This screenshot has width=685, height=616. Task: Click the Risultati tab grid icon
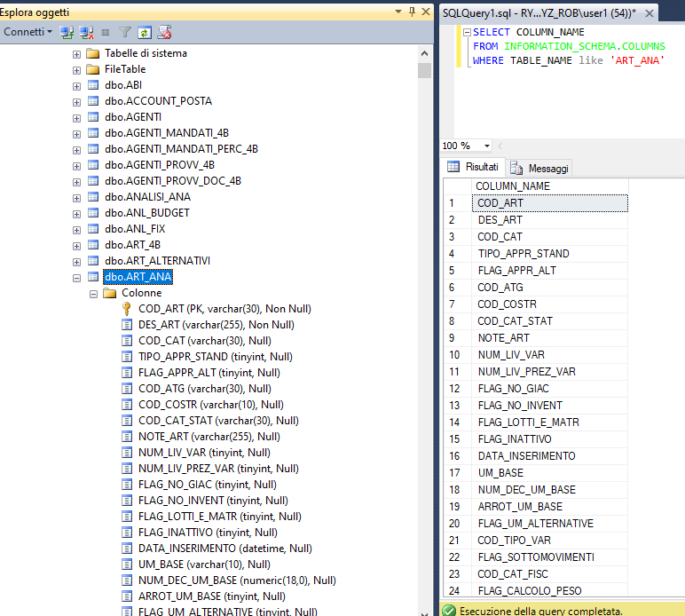[x=453, y=167]
